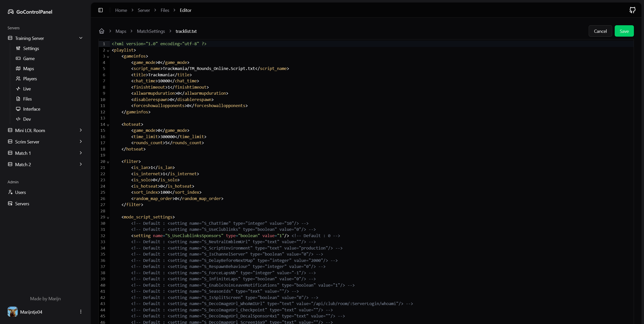This screenshot has height=324, width=644.
Task: Open Marijntje04 user options menu dots
Action: [x=81, y=312]
